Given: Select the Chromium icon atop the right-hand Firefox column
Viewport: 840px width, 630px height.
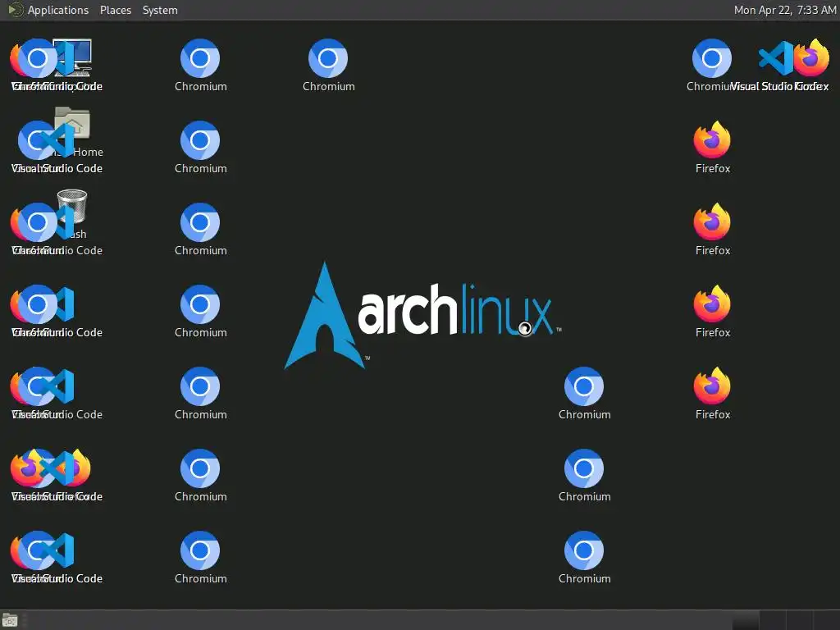Looking at the screenshot, I should pyautogui.click(x=712, y=58).
